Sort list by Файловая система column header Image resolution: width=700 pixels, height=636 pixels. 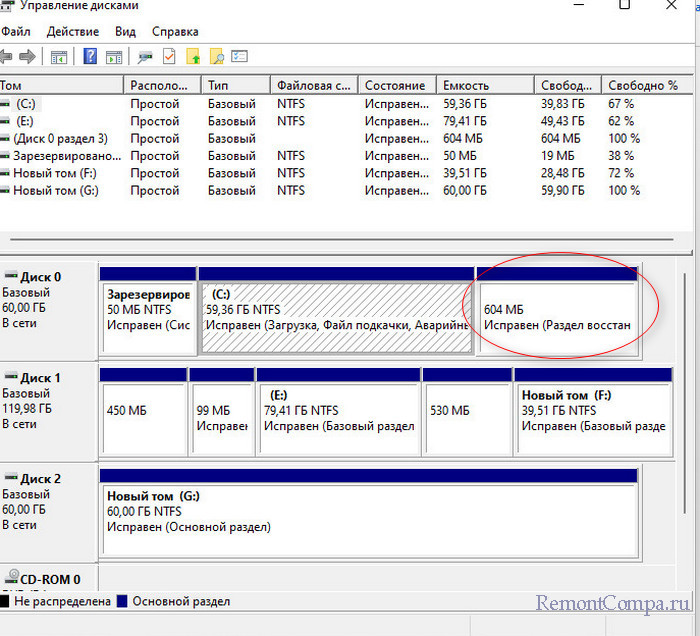tap(314, 86)
